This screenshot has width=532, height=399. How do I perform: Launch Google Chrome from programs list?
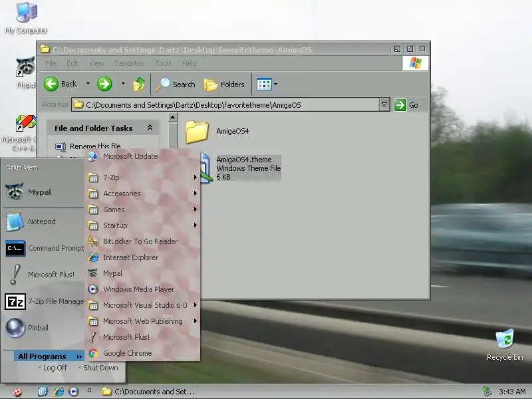[142, 353]
